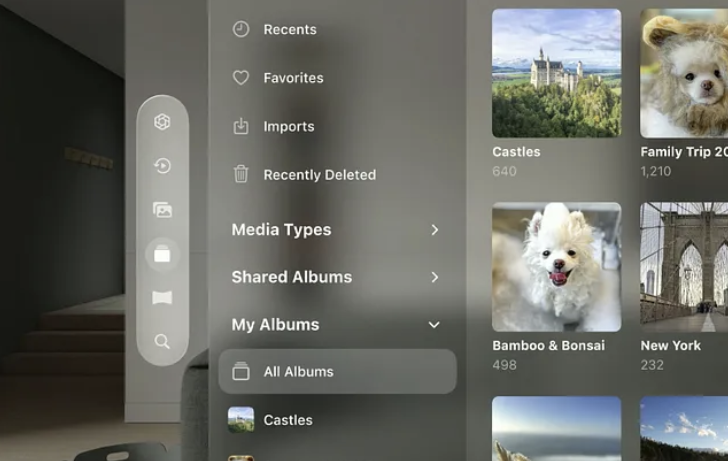Screen dimensions: 728x461
Task: Click the small Castles sidebar thumbnail
Action: (x=241, y=420)
